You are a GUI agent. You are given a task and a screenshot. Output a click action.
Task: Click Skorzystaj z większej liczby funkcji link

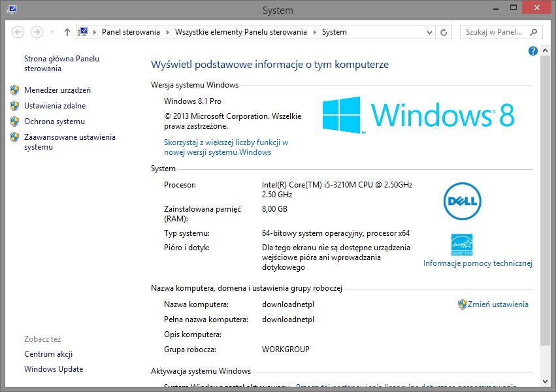[226, 147]
